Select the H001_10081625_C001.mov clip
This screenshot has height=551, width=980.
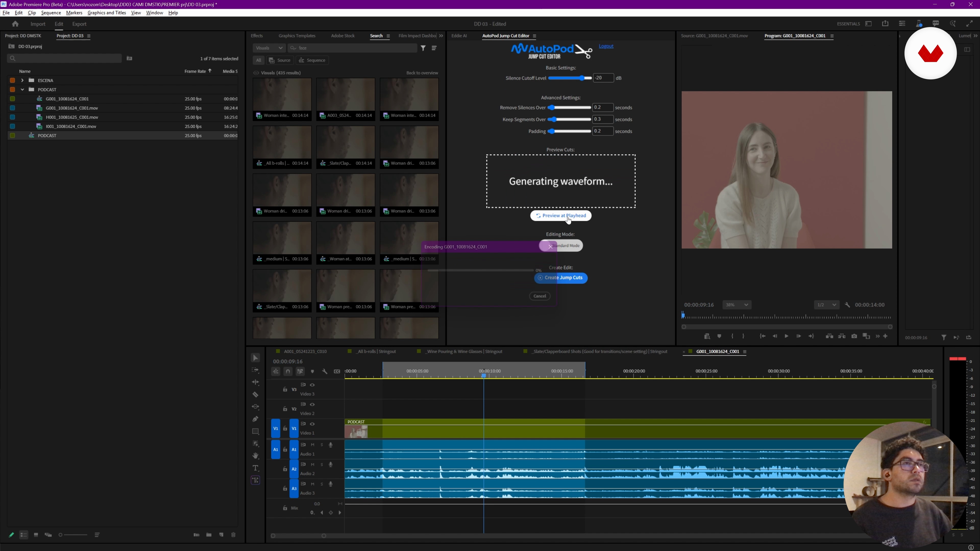pyautogui.click(x=72, y=117)
